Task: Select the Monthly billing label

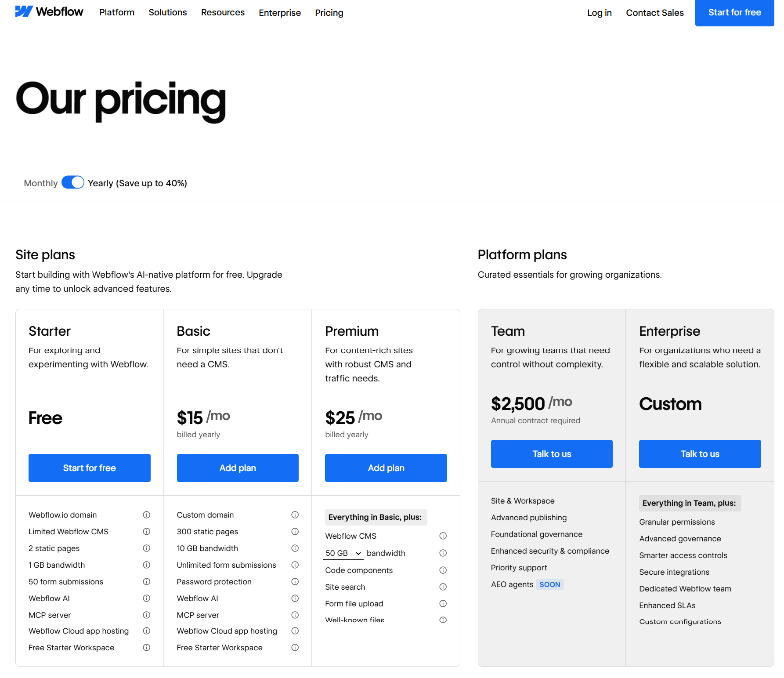Action: point(41,183)
